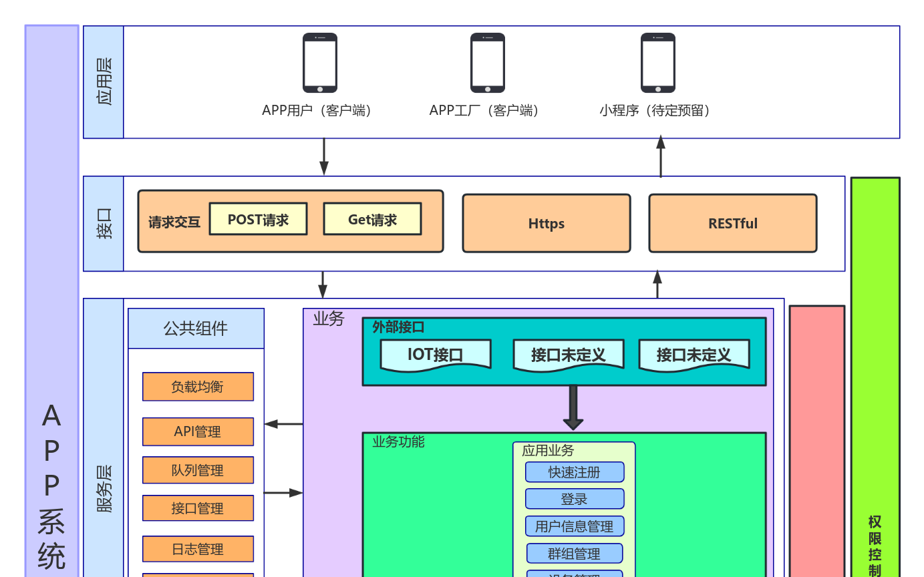Select the 日志管理 component box
Screen dimensions: 924x577
tap(198, 549)
